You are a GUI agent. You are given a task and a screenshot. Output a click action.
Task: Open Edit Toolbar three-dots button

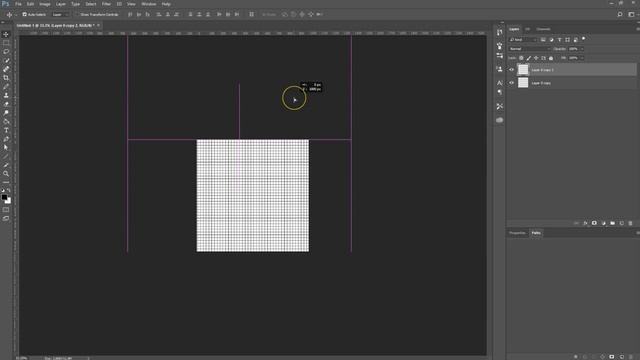6,182
